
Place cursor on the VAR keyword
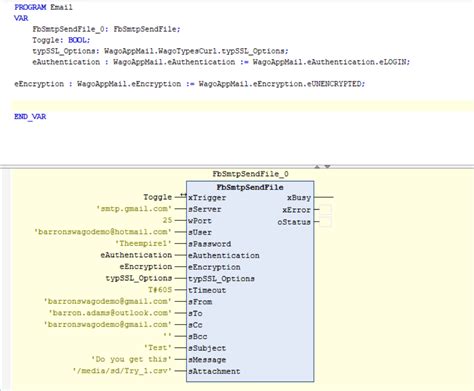[x=21, y=18]
